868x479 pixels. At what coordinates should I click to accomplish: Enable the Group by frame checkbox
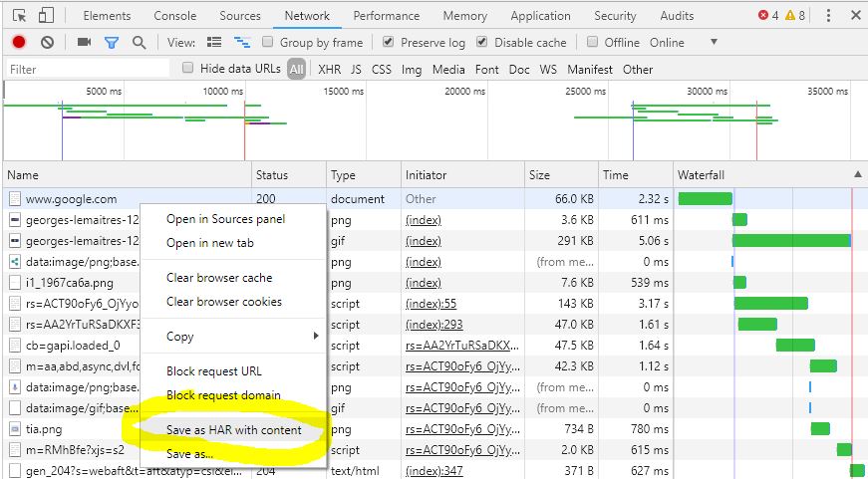pos(268,43)
